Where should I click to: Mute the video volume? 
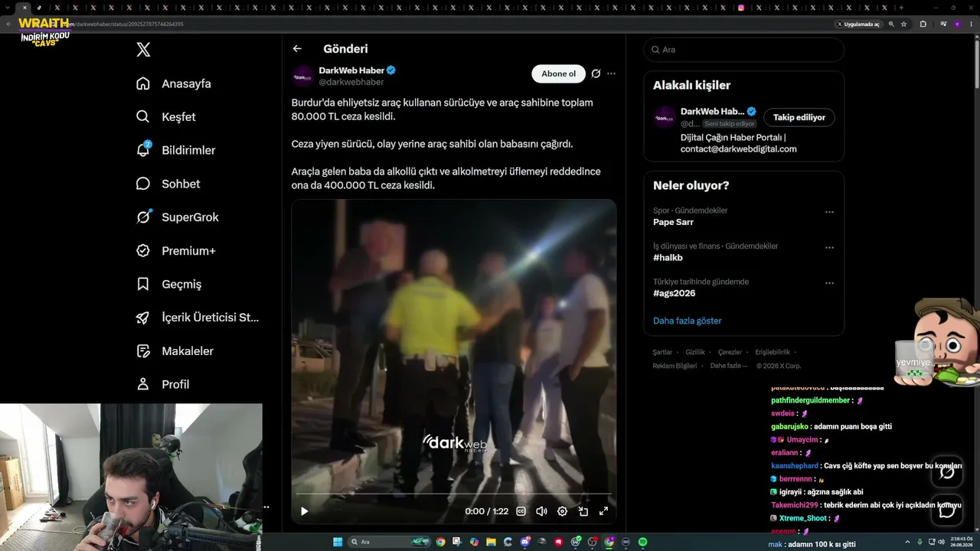541,511
